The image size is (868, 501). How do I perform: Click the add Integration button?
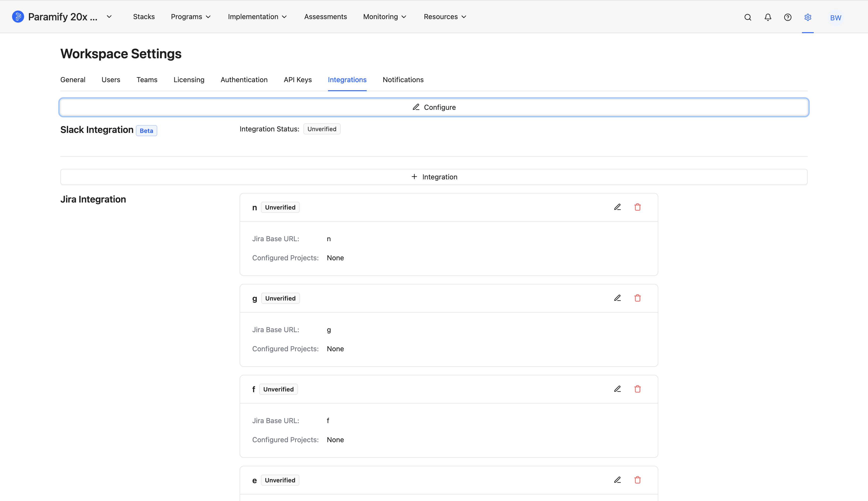pos(434,177)
